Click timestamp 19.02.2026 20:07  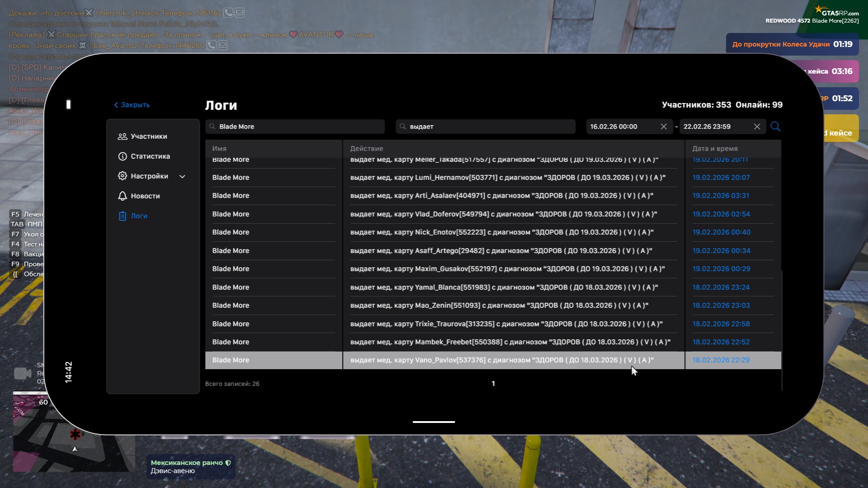tap(721, 178)
